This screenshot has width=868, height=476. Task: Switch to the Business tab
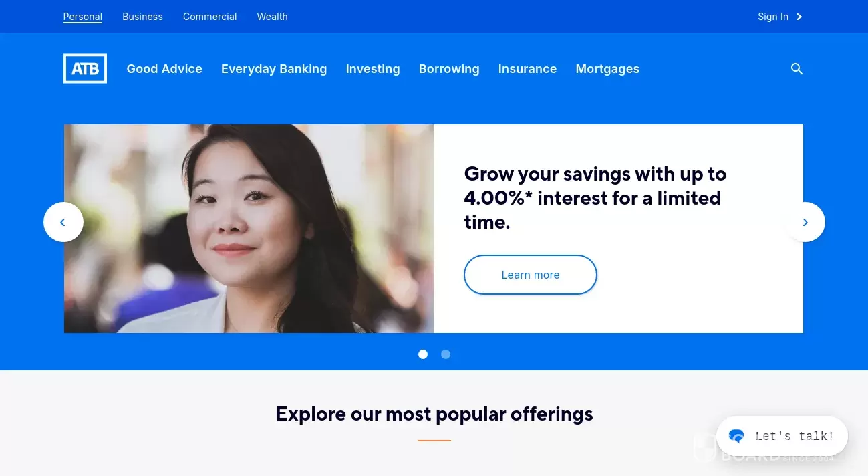pyautogui.click(x=142, y=17)
